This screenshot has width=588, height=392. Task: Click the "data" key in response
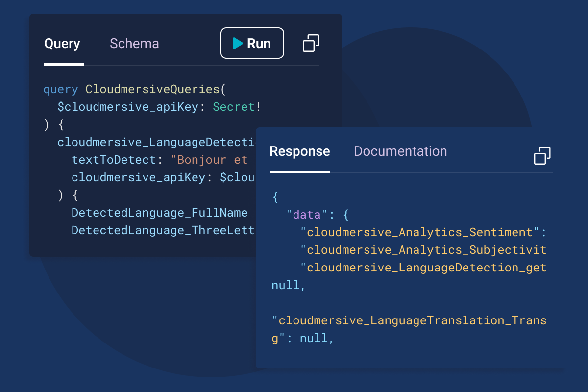pyautogui.click(x=306, y=215)
